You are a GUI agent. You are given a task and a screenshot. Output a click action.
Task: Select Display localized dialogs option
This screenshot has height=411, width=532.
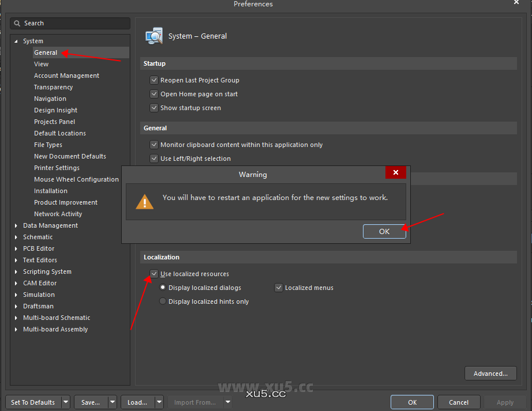coord(163,287)
